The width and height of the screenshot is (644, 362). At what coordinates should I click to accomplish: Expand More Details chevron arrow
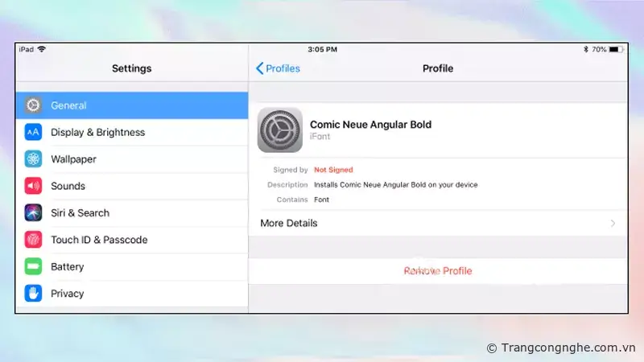613,224
